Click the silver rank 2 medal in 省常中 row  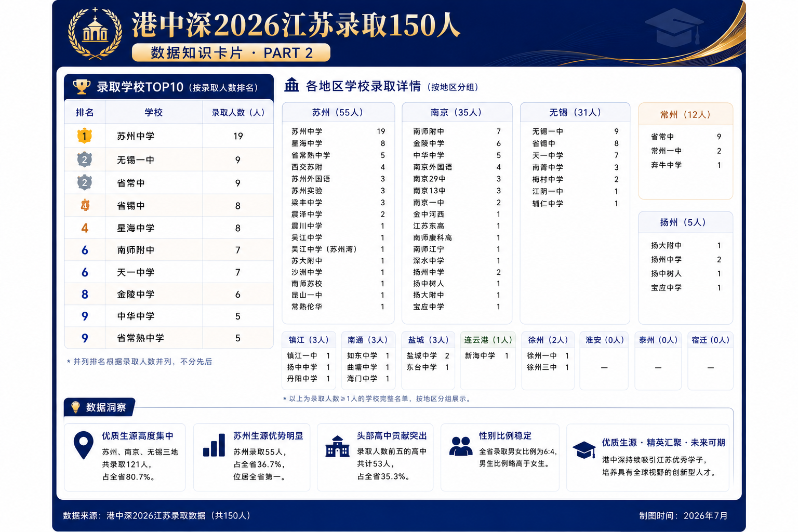[85, 182]
